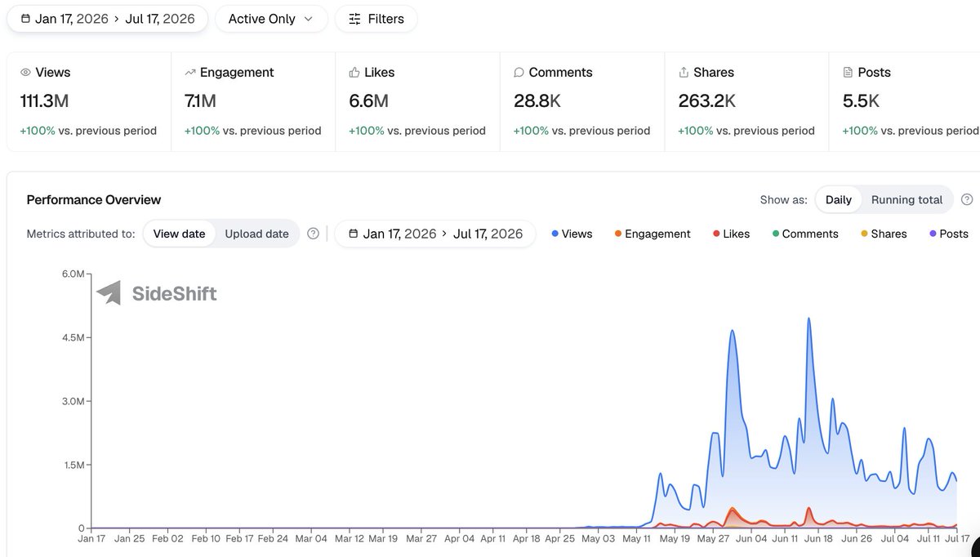980x557 pixels.
Task: Open the Jan 17 – Jul 17 date range picker
Action: point(107,19)
